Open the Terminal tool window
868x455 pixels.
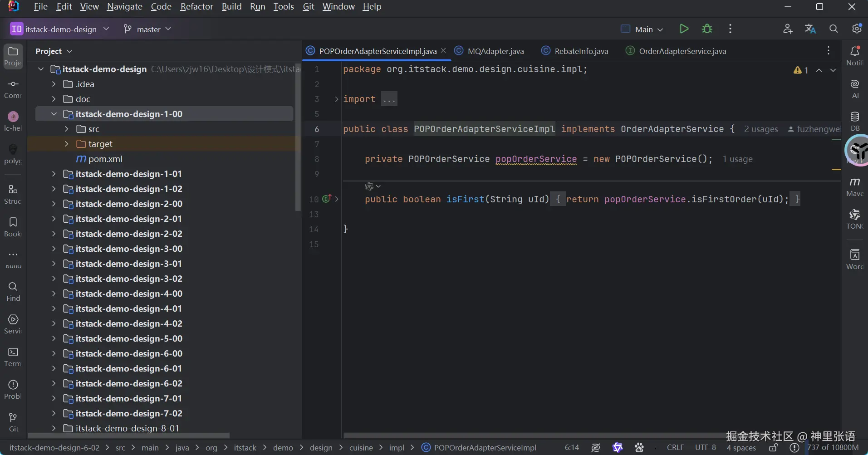[x=13, y=357]
